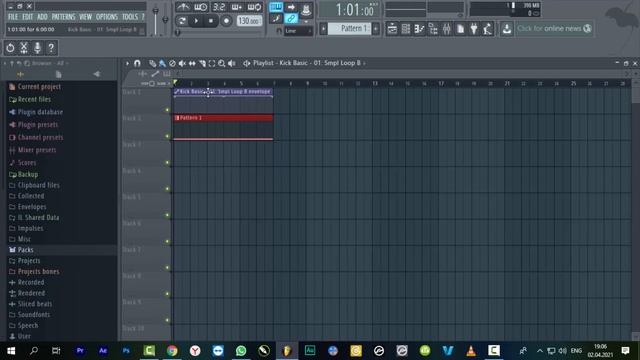640x360 pixels.
Task: Open the TOOLS menu
Action: pyautogui.click(x=130, y=17)
